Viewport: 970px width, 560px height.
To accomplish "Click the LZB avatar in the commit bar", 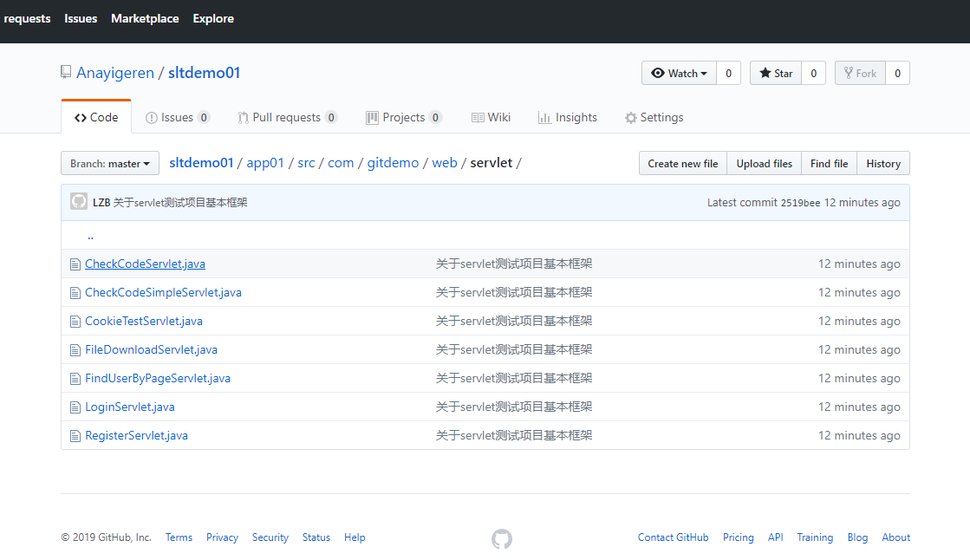I will coord(79,202).
